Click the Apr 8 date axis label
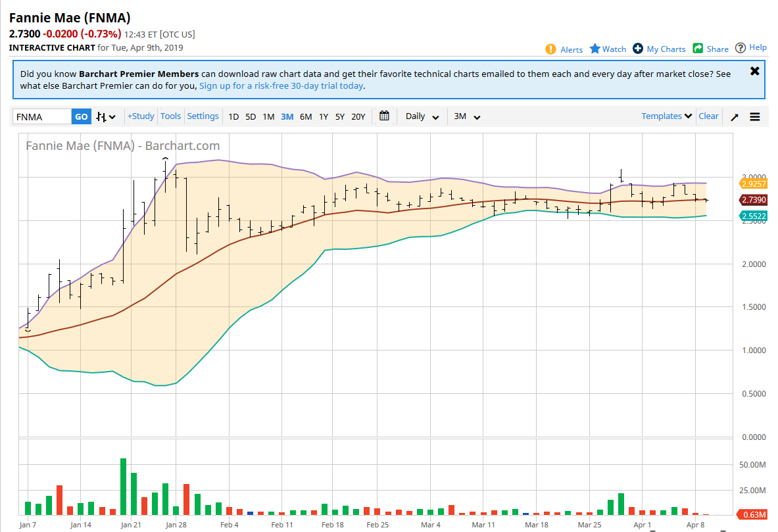Image resolution: width=778 pixels, height=532 pixels. 695,525
